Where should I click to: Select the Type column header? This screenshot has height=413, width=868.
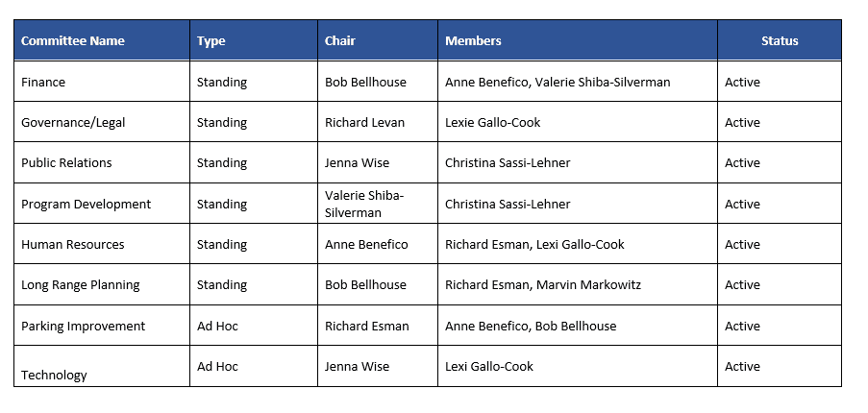click(x=211, y=41)
